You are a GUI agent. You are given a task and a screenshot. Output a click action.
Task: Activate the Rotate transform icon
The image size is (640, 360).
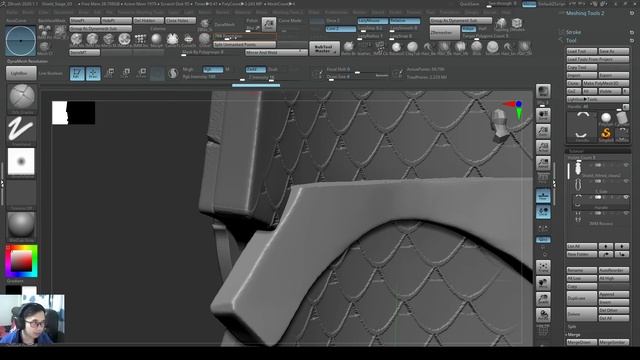click(x=141, y=73)
